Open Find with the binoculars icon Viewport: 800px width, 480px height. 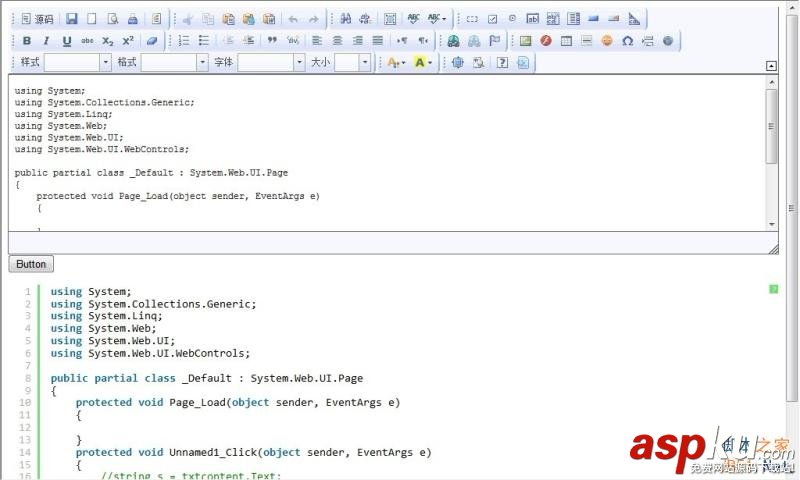pyautogui.click(x=345, y=19)
